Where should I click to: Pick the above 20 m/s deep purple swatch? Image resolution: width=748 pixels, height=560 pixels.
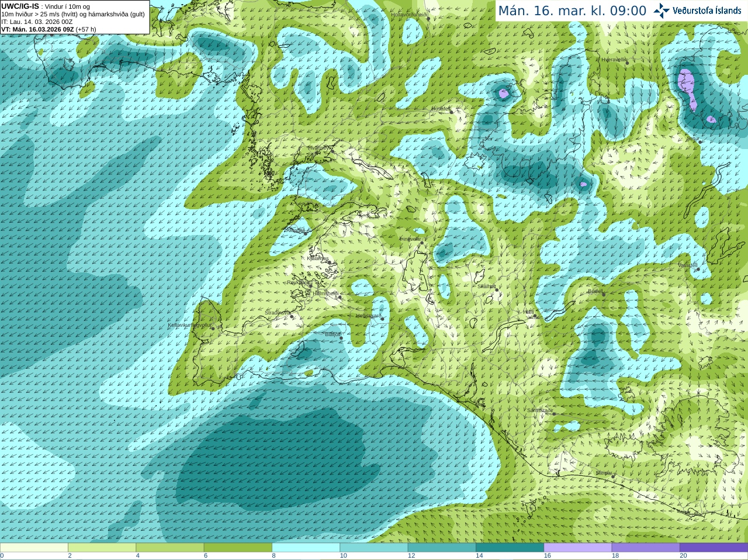tap(714, 548)
